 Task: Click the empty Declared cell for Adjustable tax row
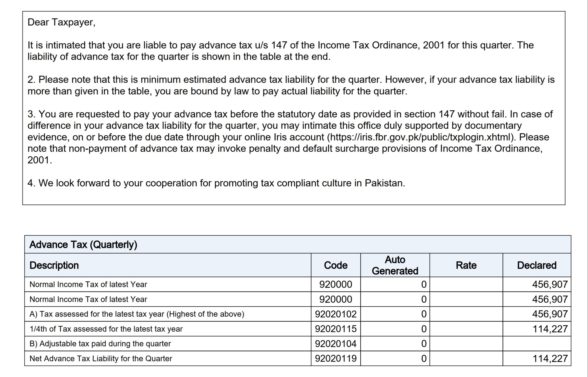click(537, 344)
